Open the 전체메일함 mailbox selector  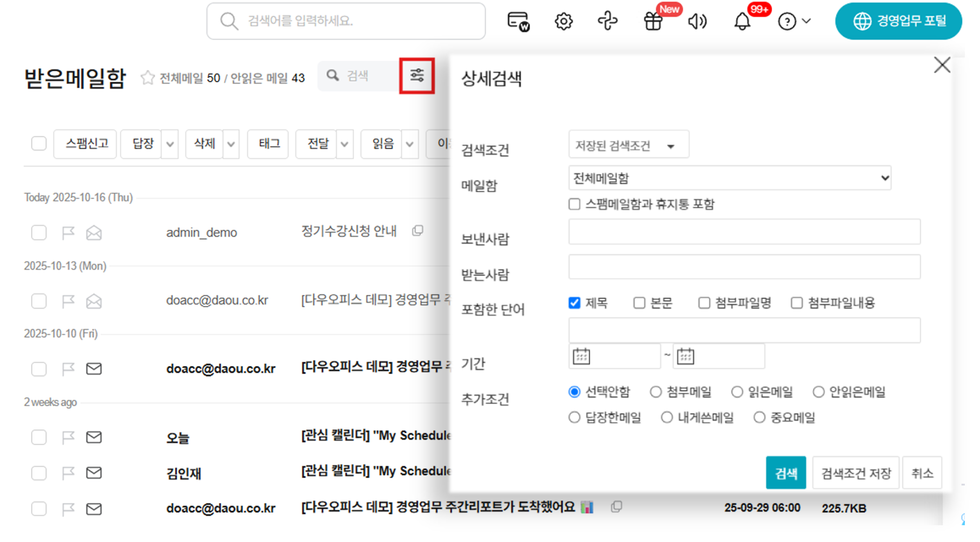pyautogui.click(x=729, y=178)
